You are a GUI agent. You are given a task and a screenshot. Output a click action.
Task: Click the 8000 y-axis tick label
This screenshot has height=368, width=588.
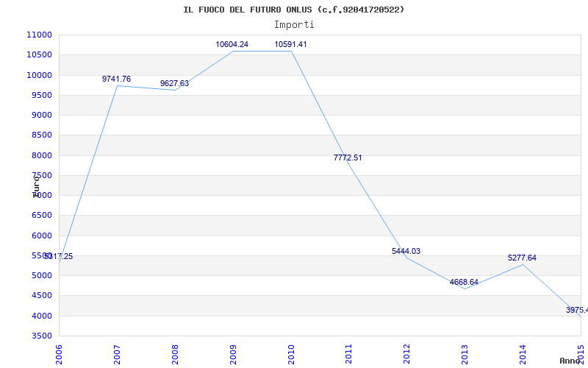[41, 155]
